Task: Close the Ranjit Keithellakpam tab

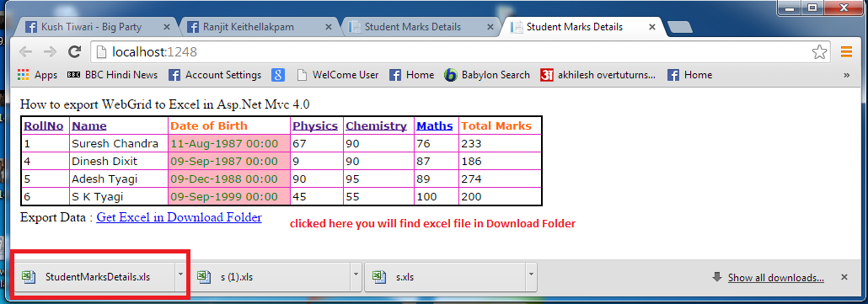Action: pos(329,27)
